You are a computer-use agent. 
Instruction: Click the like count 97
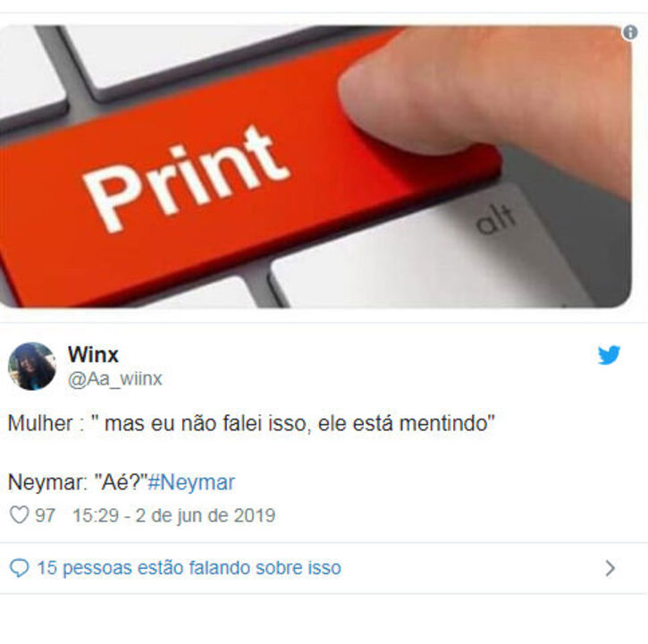pyautogui.click(x=45, y=515)
